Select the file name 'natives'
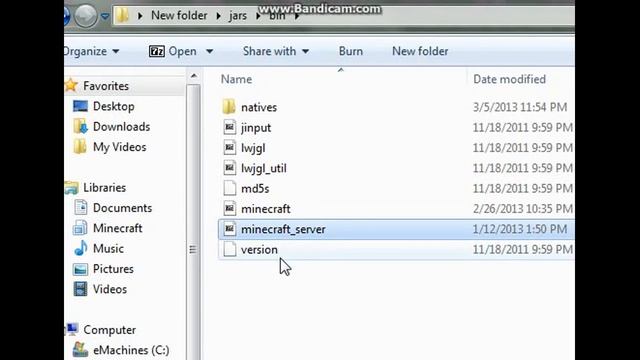 point(259,107)
